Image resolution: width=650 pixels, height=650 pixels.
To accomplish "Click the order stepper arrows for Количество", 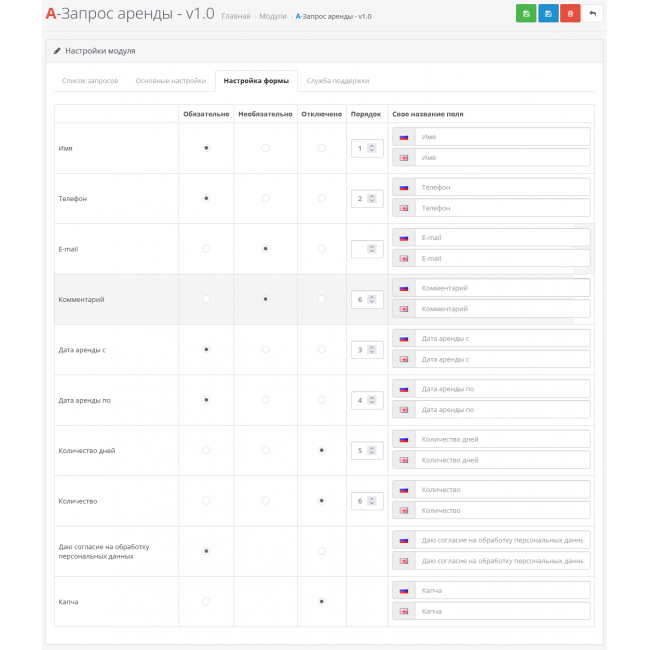I will [372, 500].
